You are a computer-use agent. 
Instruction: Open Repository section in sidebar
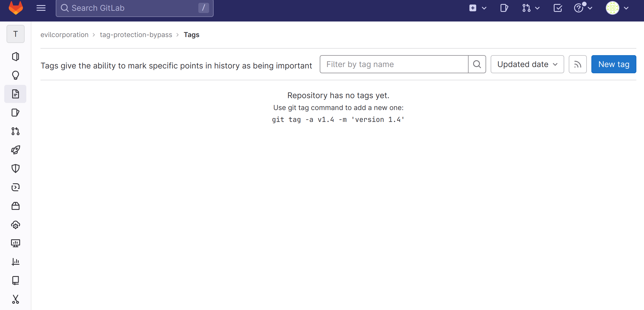pos(16,94)
